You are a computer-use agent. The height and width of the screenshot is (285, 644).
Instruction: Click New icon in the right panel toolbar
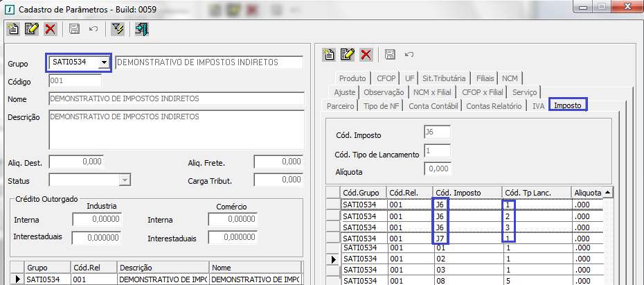(x=328, y=54)
